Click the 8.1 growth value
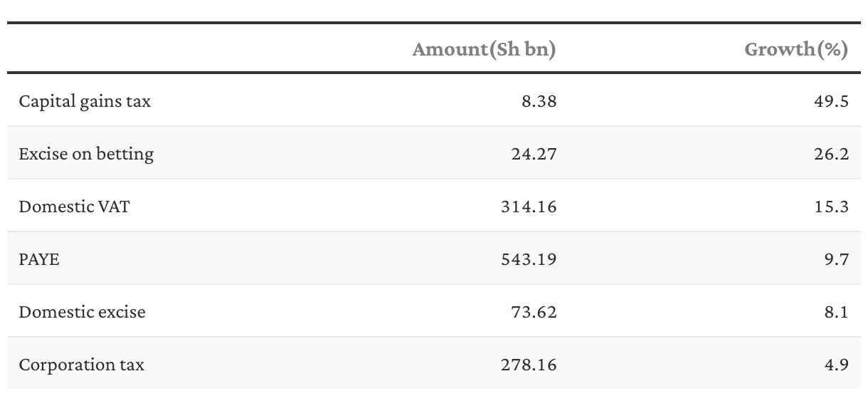The image size is (868, 396). [x=837, y=312]
